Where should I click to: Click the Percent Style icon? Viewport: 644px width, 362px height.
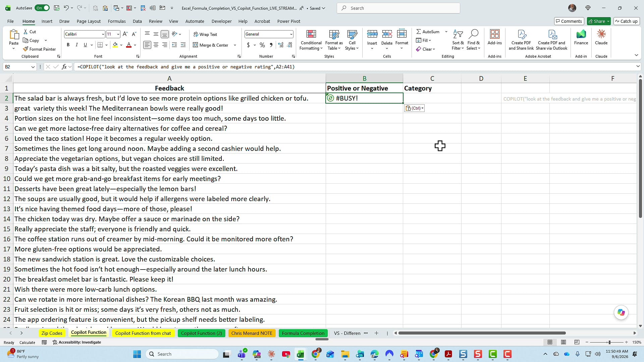262,45
